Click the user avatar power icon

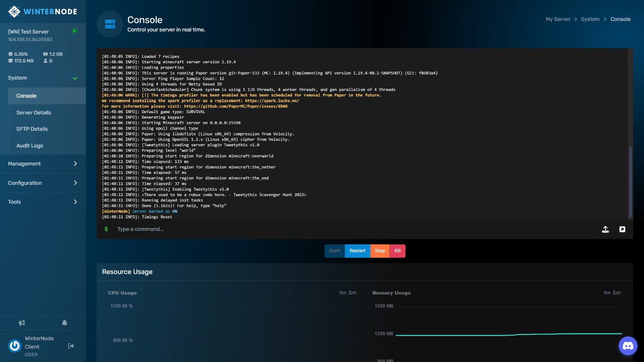(15, 346)
